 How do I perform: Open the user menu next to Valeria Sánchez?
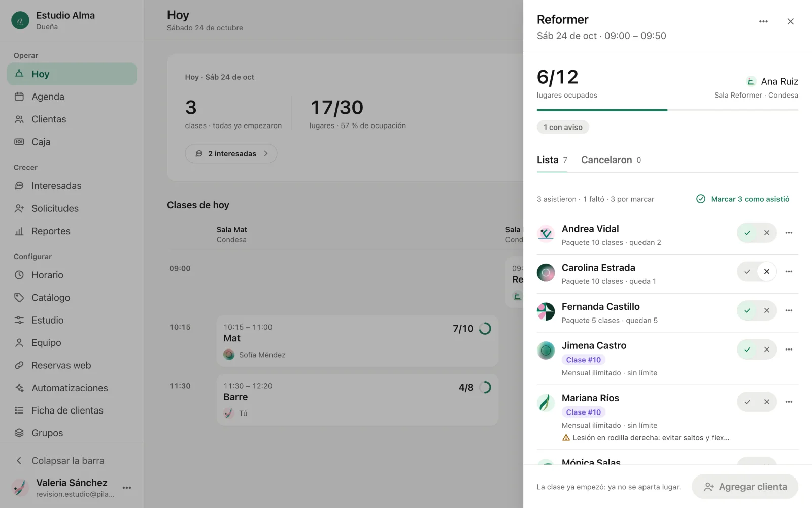(x=127, y=488)
